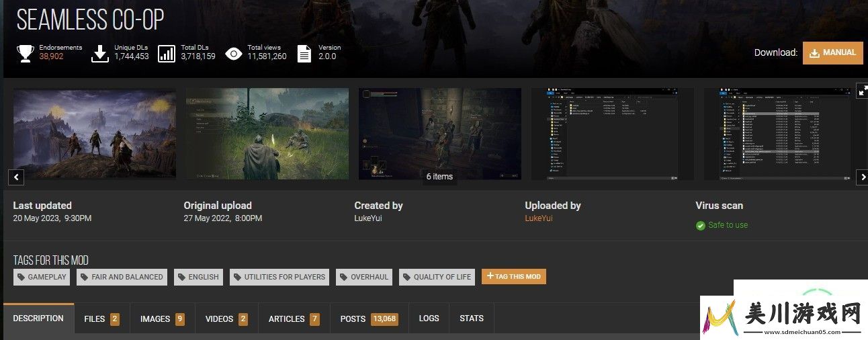Switch to the POSTS tab
868x340 pixels.
coord(369,318)
